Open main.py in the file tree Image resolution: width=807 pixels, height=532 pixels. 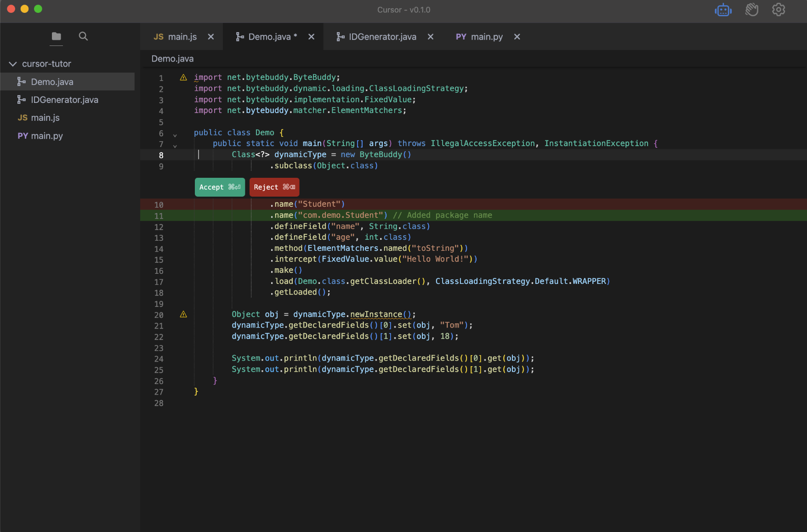pyautogui.click(x=68, y=136)
